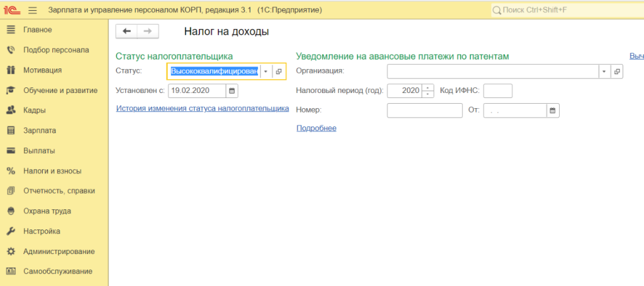Open calendar picker for the От date field
Image resolution: width=644 pixels, height=286 pixels.
[x=553, y=111]
